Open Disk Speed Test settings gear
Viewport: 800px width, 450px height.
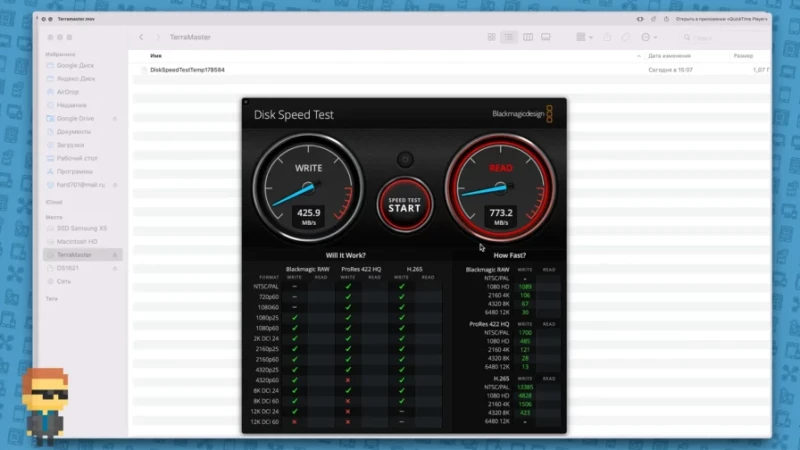click(405, 159)
